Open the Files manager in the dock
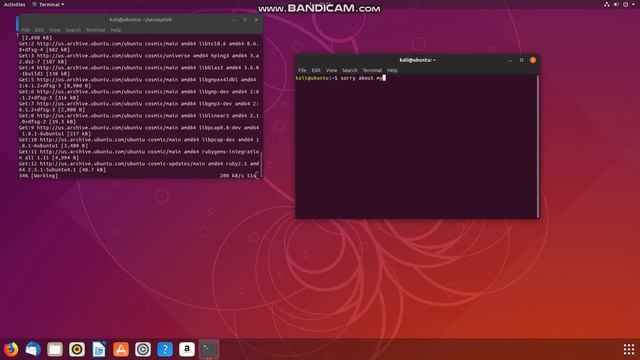The image size is (640, 360). (x=55, y=349)
